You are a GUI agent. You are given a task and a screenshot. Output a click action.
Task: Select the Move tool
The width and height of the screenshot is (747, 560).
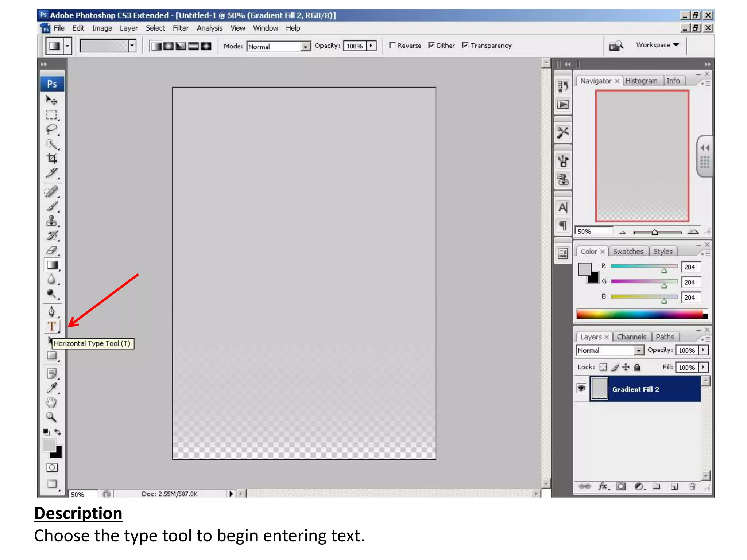pos(52,100)
